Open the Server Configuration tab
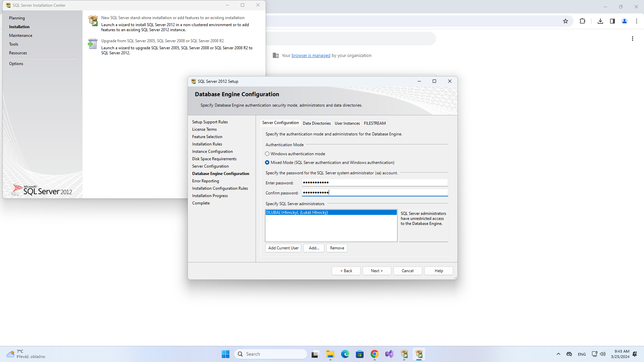Image resolution: width=644 pixels, height=362 pixels. click(280, 123)
